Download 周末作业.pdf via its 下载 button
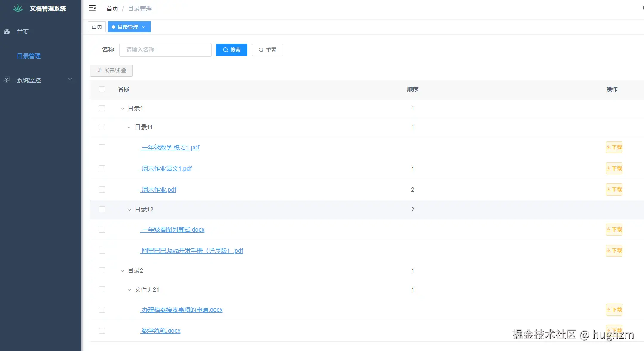644x351 pixels. 614,189
